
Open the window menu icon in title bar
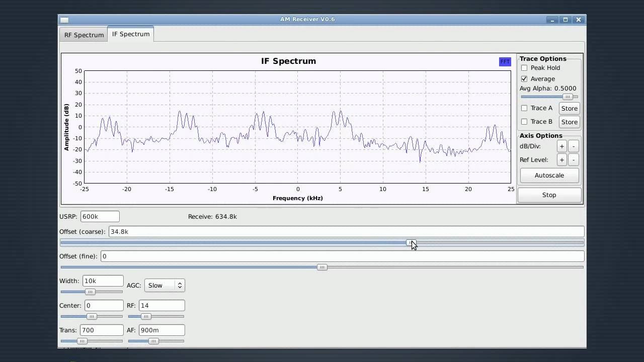coord(64,20)
